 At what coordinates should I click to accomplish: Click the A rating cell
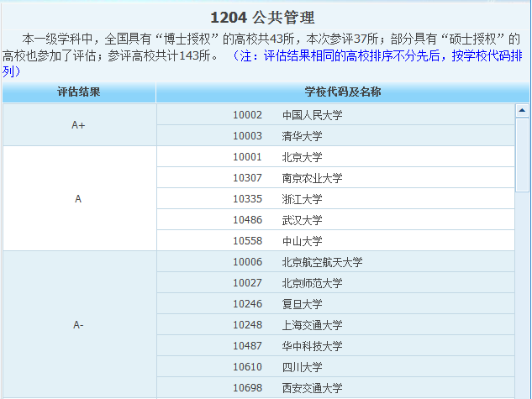click(x=79, y=198)
